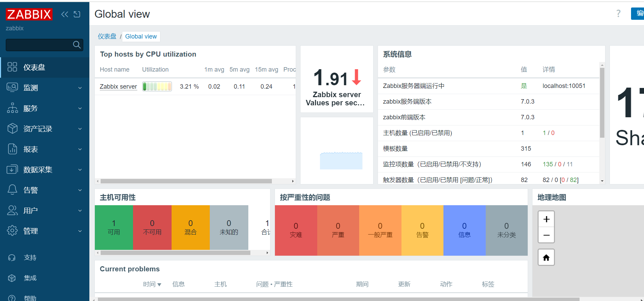Click the 数据采集 download box icon
Image resolution: width=644 pixels, height=301 pixels.
12,169
